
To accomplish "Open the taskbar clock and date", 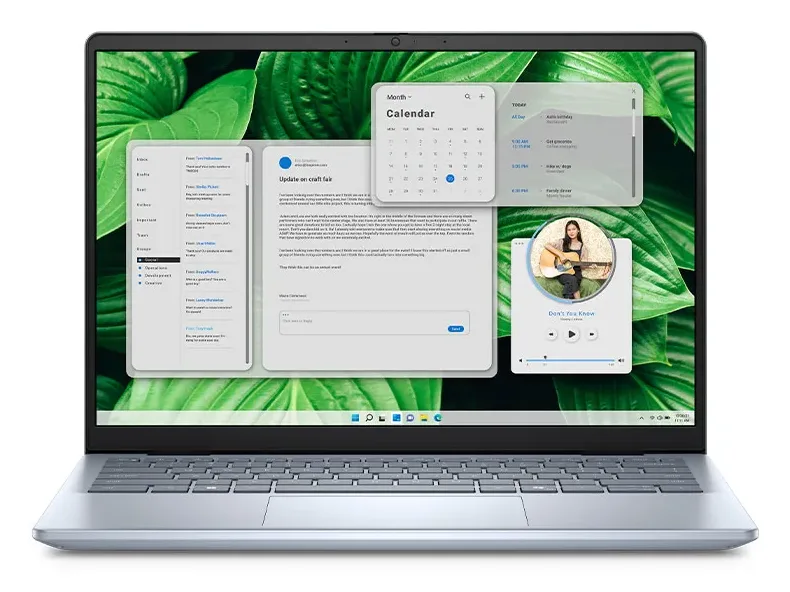I will click(682, 418).
